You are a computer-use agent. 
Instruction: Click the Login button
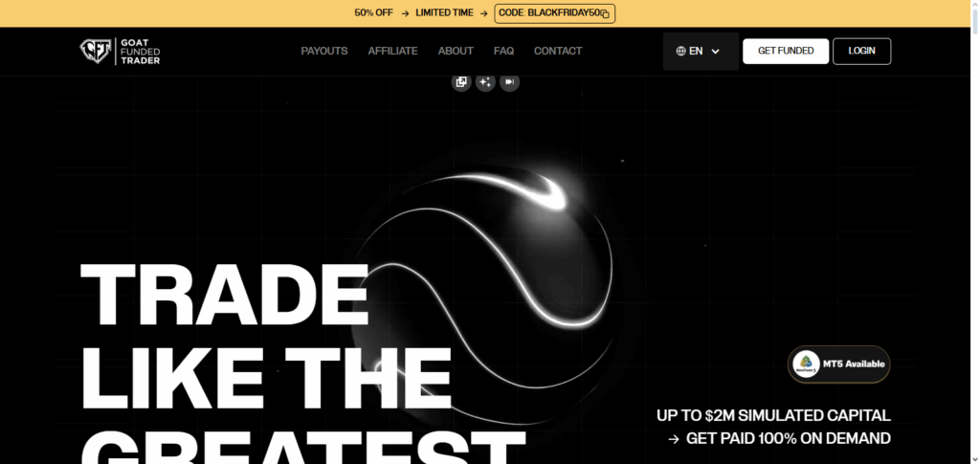[x=861, y=52]
